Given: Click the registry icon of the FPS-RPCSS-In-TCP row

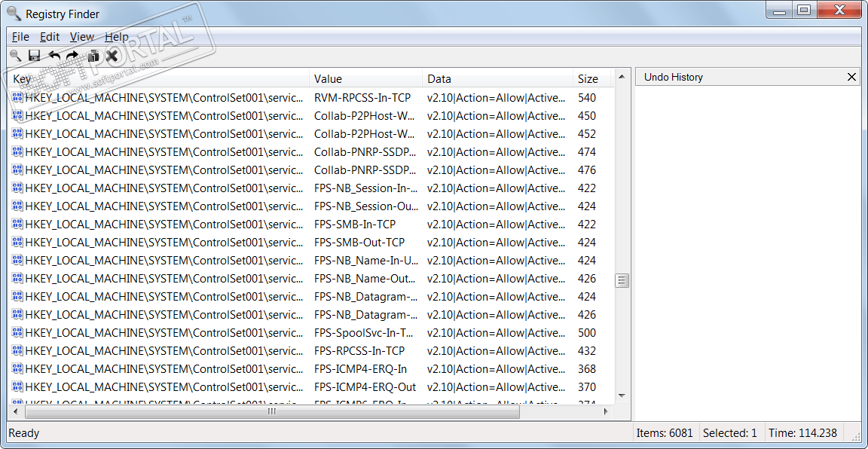Looking at the screenshot, I should tap(17, 351).
